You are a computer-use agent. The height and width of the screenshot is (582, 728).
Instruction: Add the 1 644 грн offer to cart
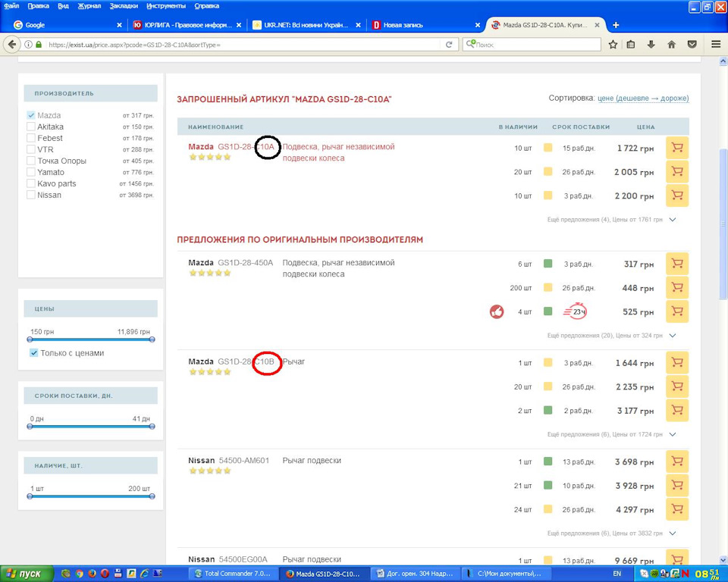[x=677, y=362]
